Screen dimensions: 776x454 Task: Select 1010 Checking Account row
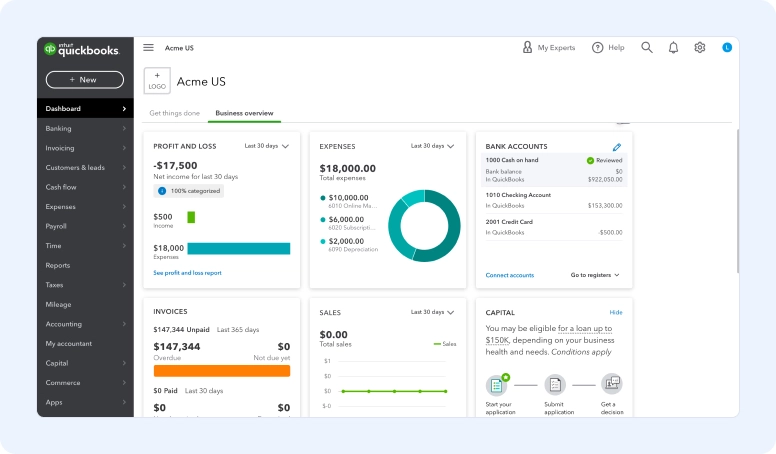(554, 200)
